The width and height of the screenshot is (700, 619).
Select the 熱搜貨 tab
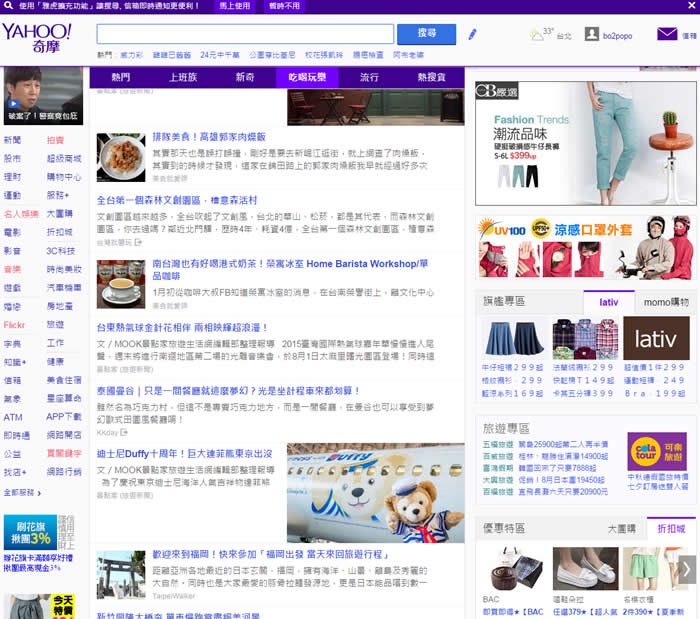(x=431, y=77)
